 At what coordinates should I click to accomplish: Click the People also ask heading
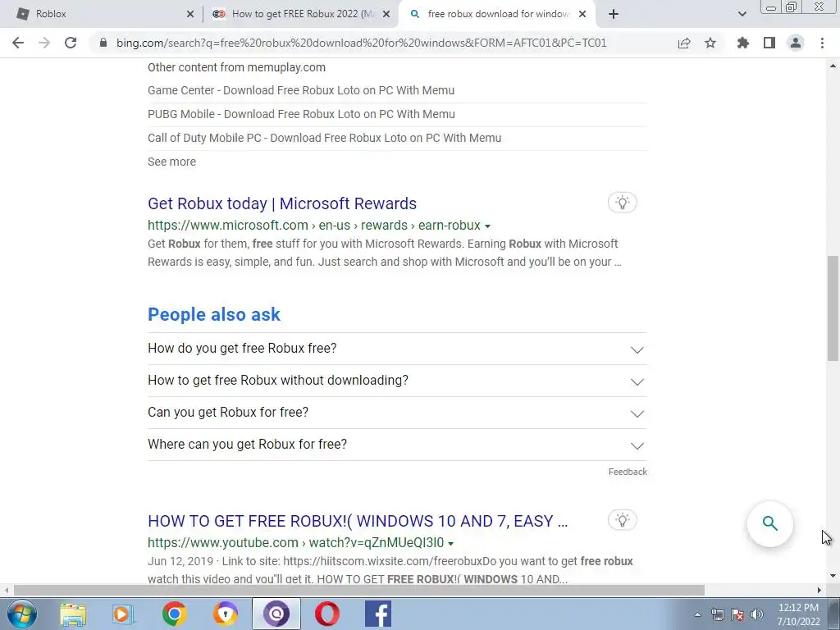(214, 314)
